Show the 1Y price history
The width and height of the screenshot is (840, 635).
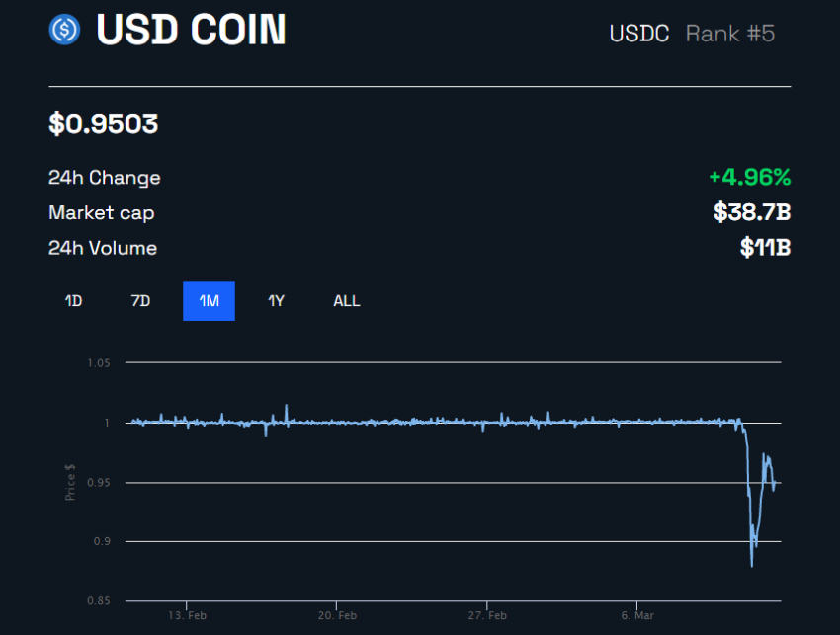pyautogui.click(x=276, y=301)
